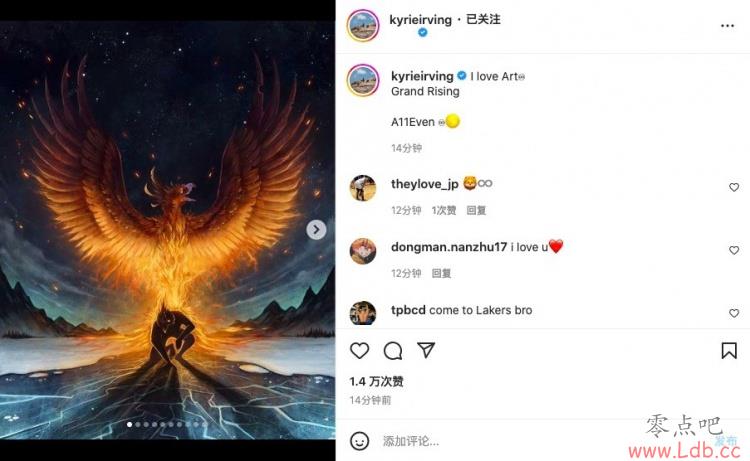750x461 pixels.
Task: Open the tpbcd username profile
Action: click(x=408, y=310)
